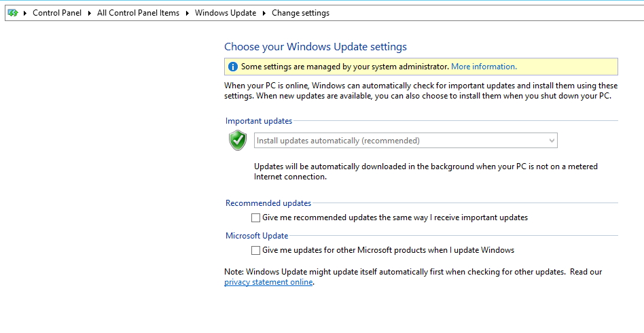Open the More information link
The width and height of the screenshot is (644, 333).
click(484, 67)
